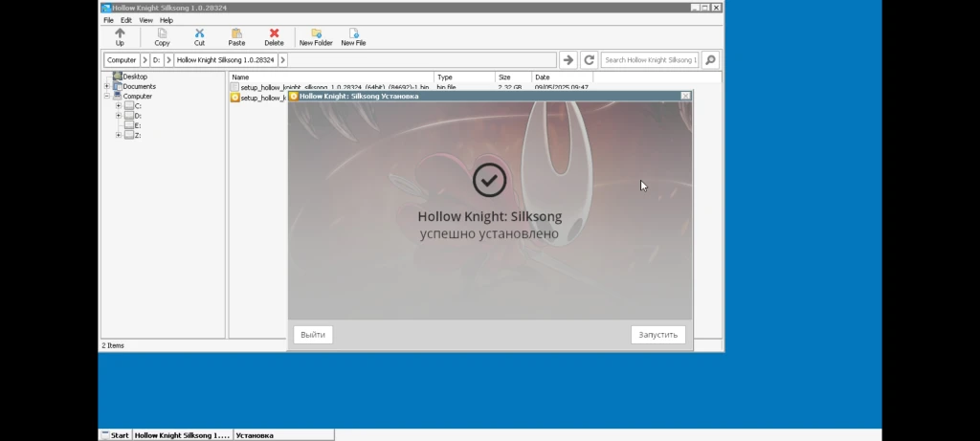
Task: Switch to Hollow Knight Silksong taskbar item
Action: tap(182, 435)
